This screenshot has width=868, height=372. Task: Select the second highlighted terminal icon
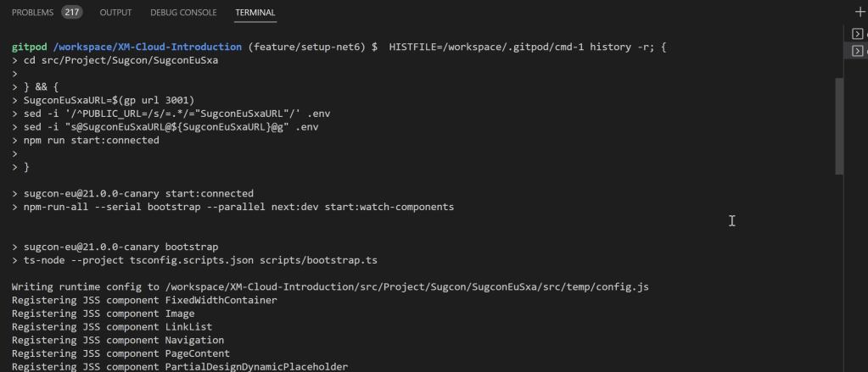[x=858, y=52]
